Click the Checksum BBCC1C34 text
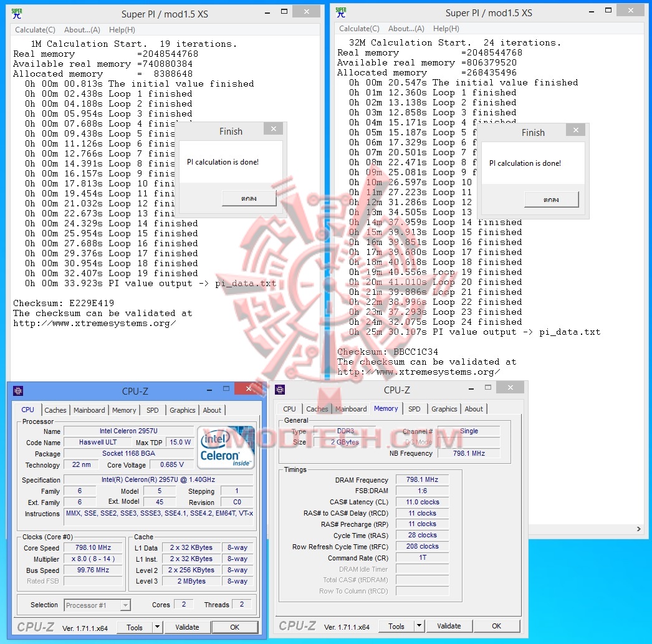Screen dimensions: 652x644 pyautogui.click(x=387, y=352)
